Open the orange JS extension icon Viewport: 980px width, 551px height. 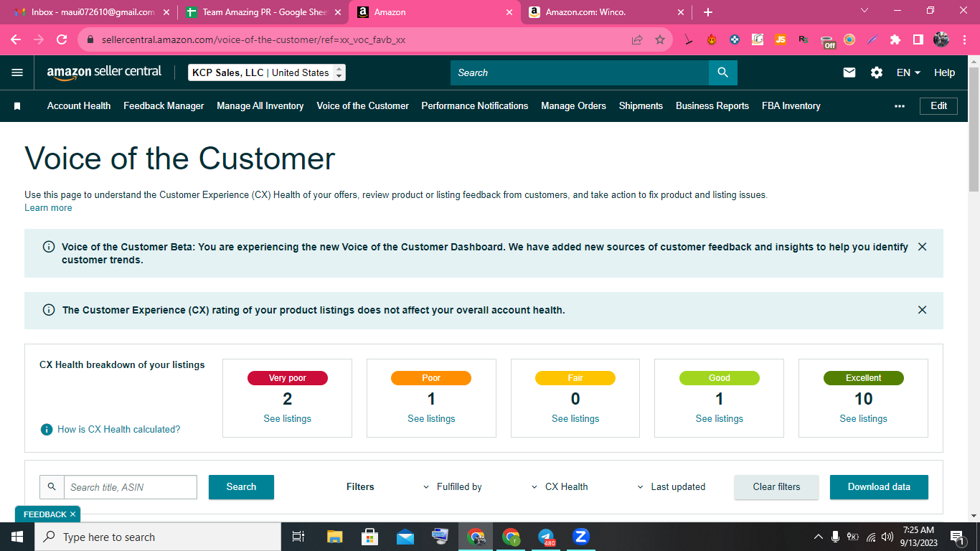(781, 40)
